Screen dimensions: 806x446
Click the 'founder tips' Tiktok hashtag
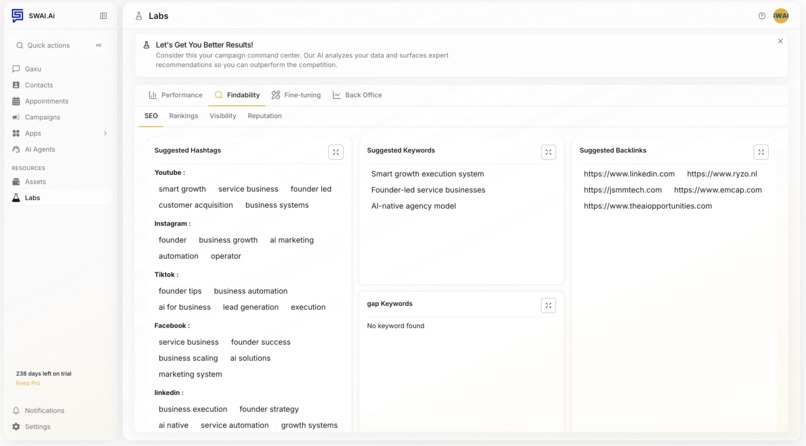pyautogui.click(x=180, y=291)
